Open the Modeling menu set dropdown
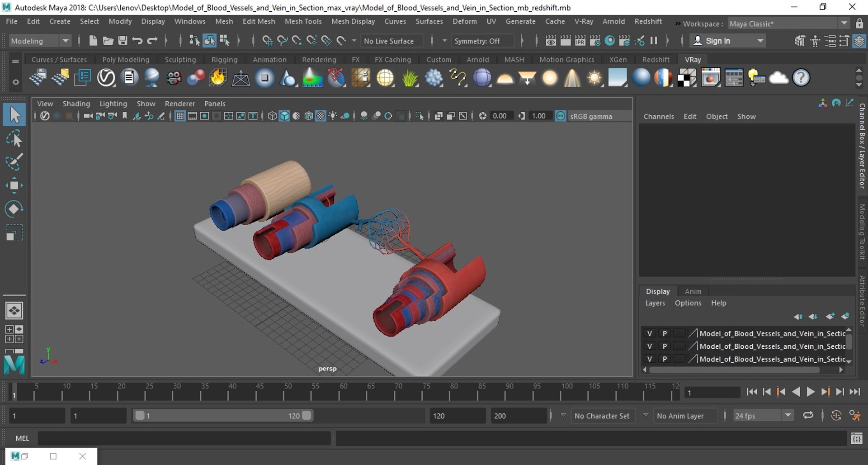The width and height of the screenshot is (868, 465). pos(40,41)
